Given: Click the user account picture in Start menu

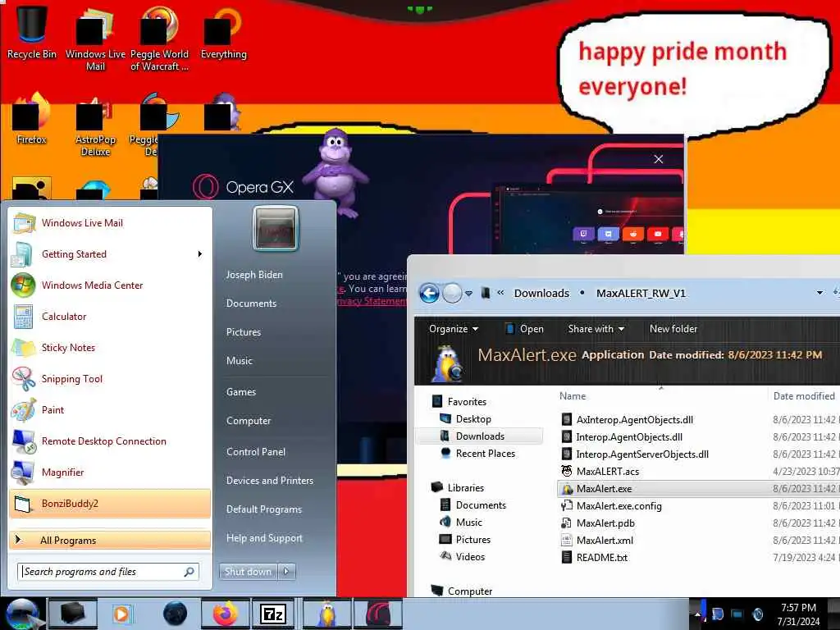Looking at the screenshot, I should coord(276,228).
